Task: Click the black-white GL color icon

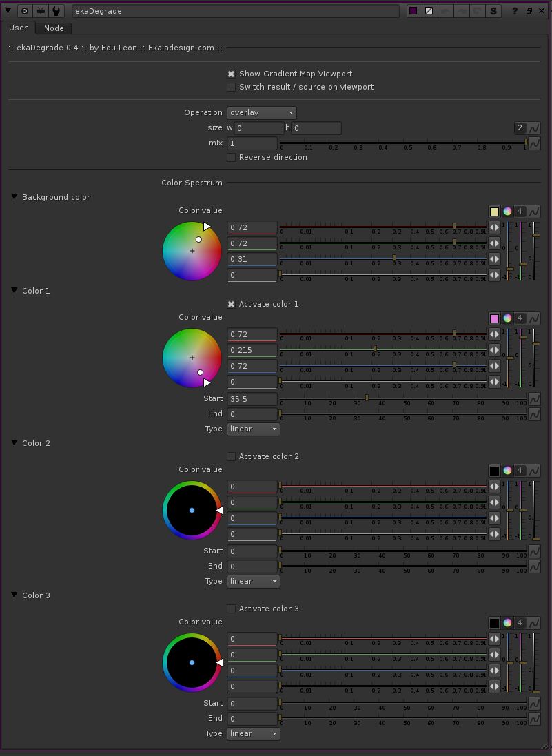Action: point(429,10)
